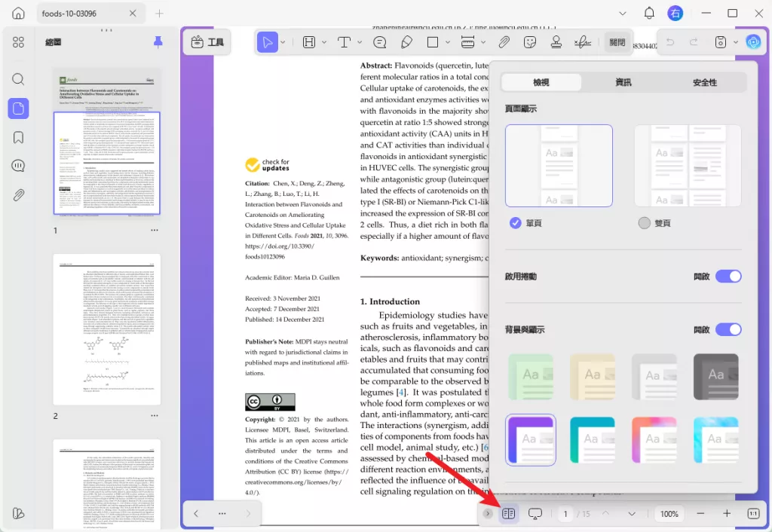Toggle the 啟用捲動 scrolling switch
This screenshot has height=532, width=772.
(x=728, y=277)
